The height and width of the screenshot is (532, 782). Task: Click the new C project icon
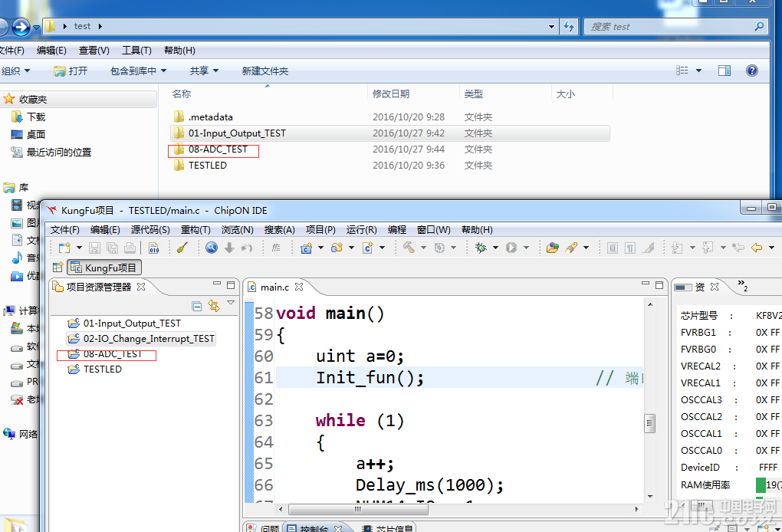click(306, 248)
